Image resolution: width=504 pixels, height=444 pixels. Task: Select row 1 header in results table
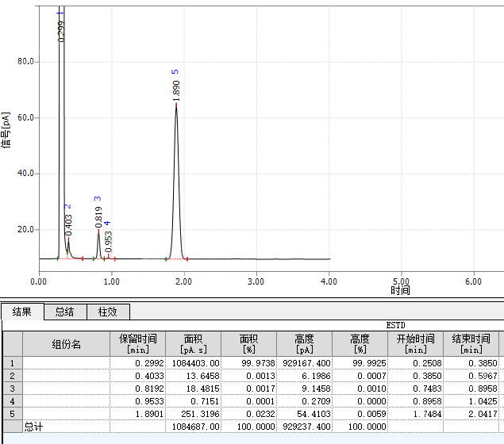tap(11, 363)
